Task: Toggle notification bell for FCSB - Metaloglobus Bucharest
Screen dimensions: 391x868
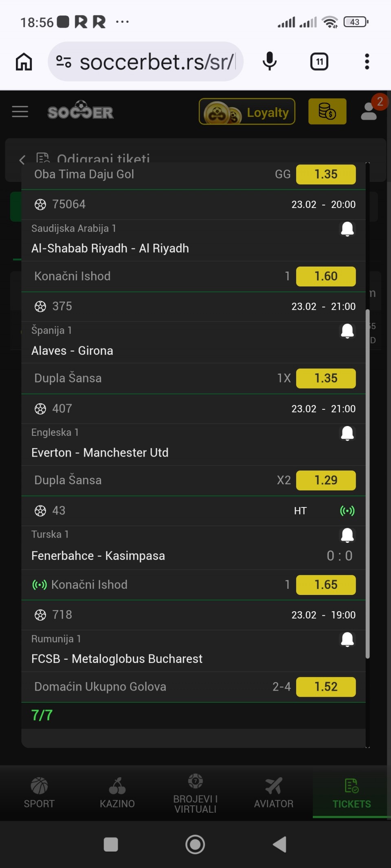Action: tap(347, 640)
